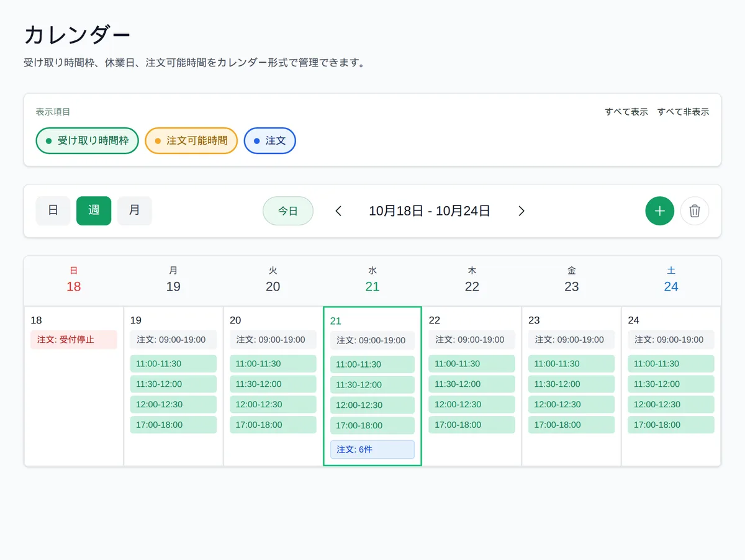
Task: Open 17:00-18:00 slot on the 20th
Action: point(273,425)
